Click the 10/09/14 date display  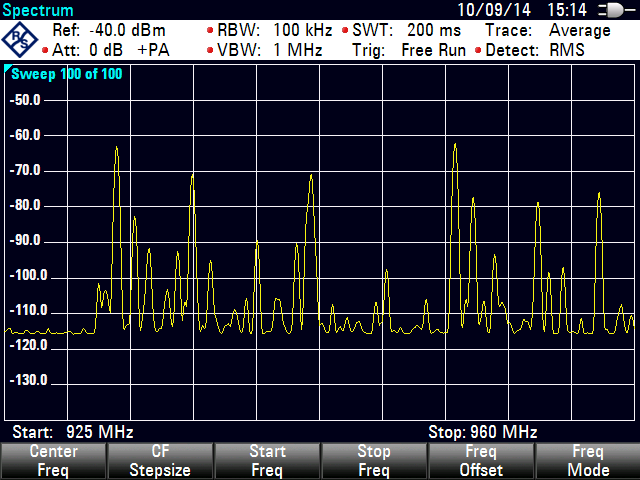pos(494,10)
